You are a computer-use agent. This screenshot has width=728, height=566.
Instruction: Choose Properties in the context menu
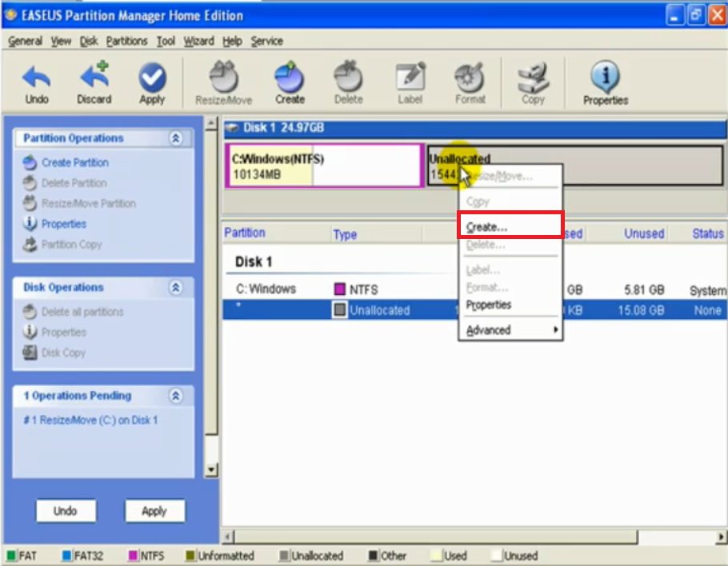point(510,305)
